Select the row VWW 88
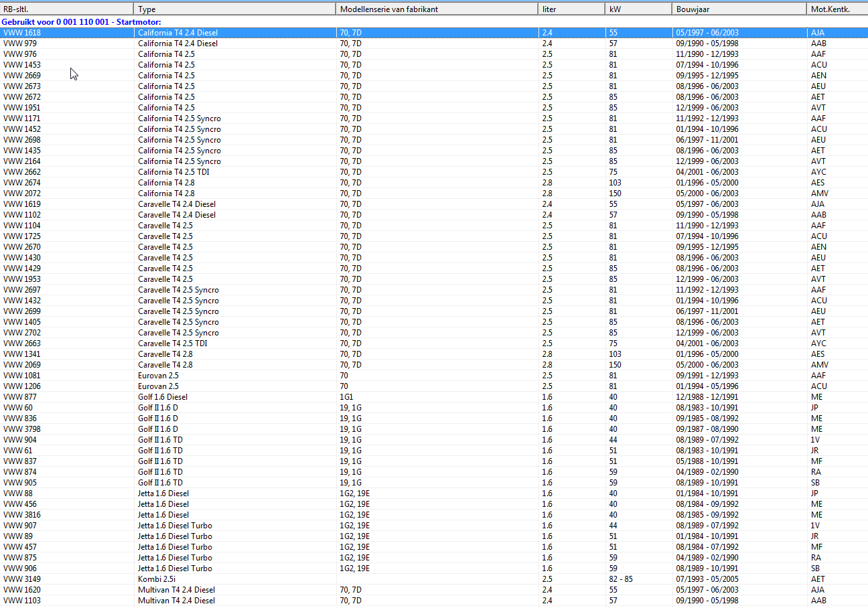This screenshot has height=608, width=868. tap(434, 493)
